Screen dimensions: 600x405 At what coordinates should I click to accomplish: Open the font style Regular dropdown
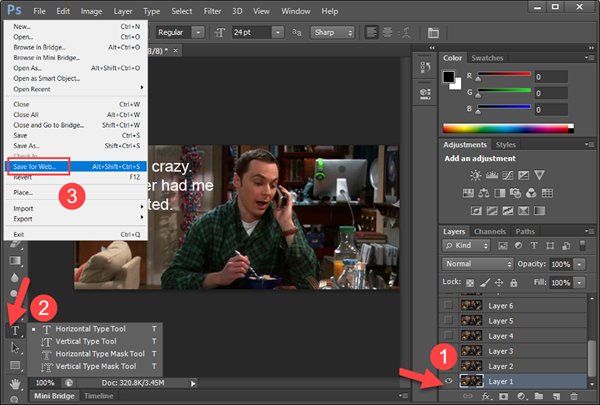[x=198, y=33]
